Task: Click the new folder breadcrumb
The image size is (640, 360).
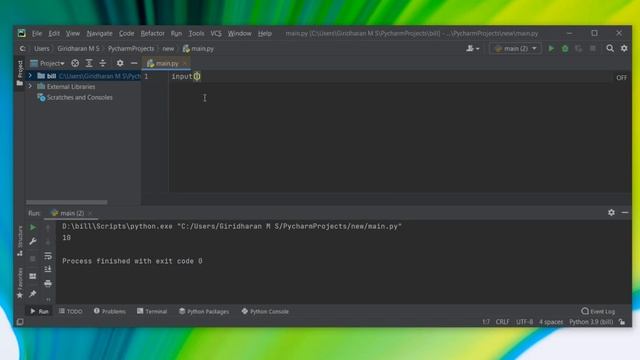Action: [x=168, y=49]
